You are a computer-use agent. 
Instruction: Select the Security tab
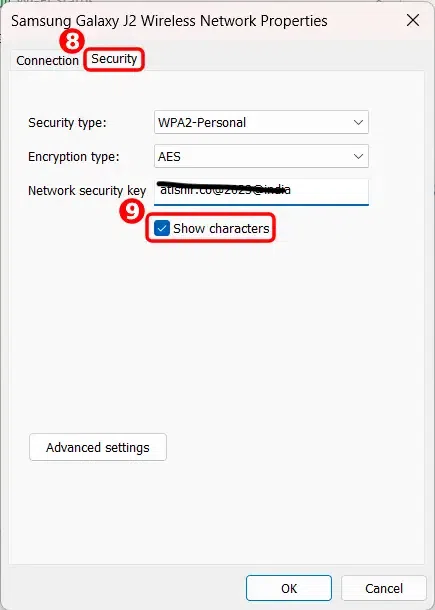[x=114, y=59]
